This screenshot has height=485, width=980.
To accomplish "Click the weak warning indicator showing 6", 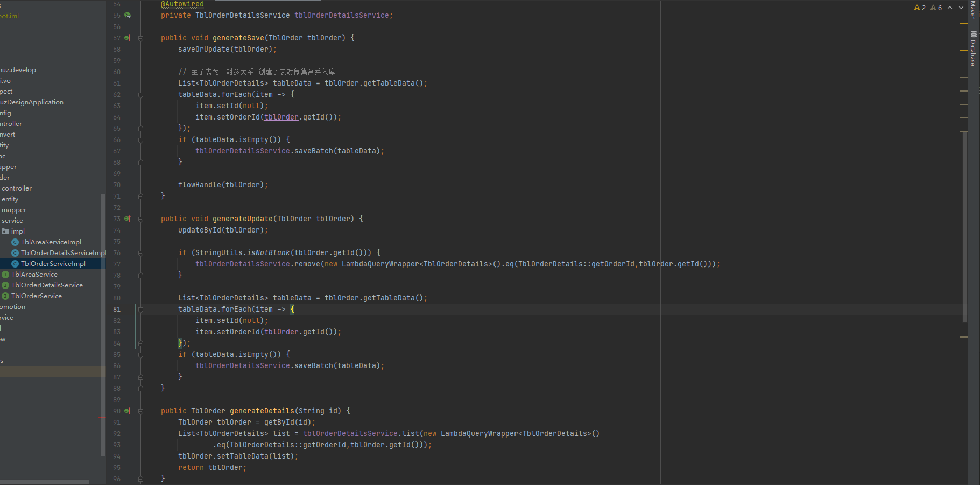I will click(936, 8).
